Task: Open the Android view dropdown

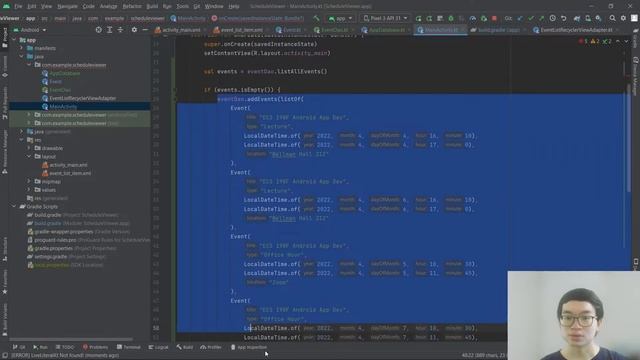Action: point(30,30)
